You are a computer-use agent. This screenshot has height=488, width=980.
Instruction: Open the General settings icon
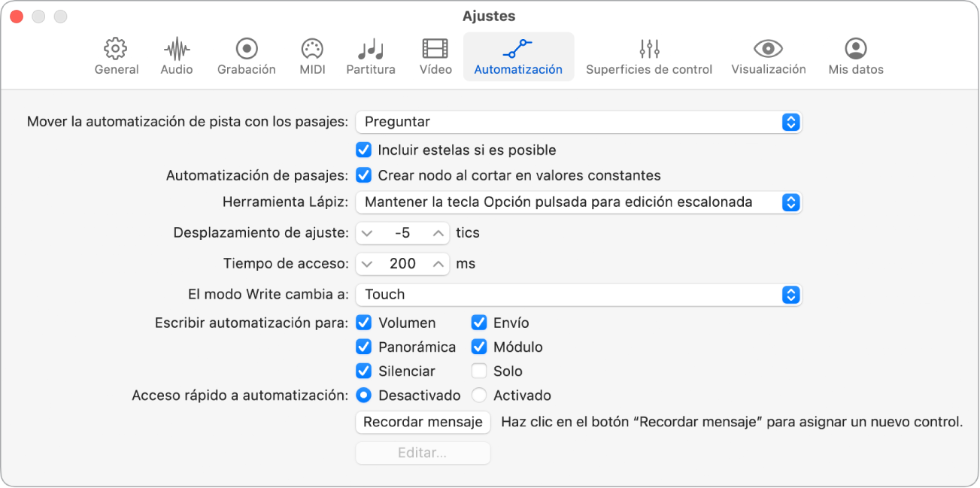click(x=116, y=55)
